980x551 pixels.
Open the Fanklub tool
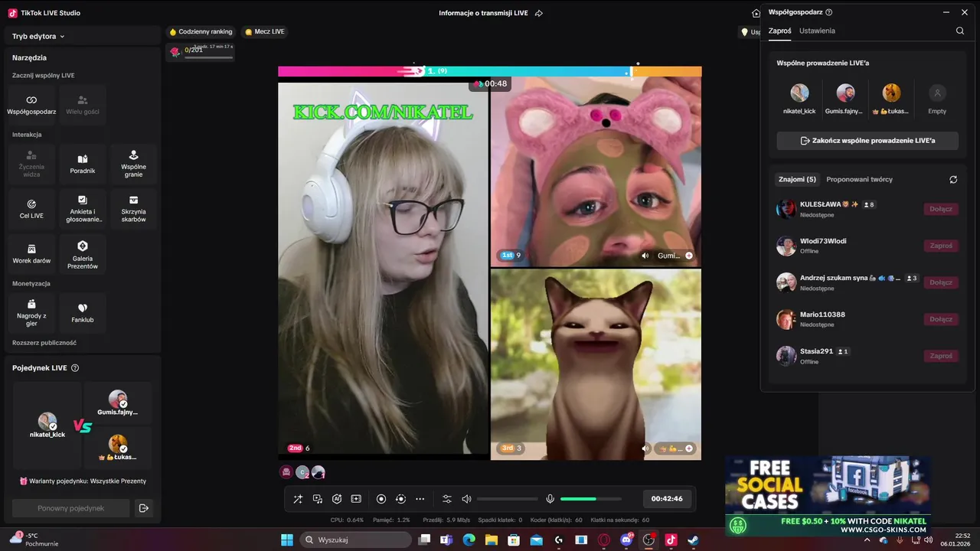(x=83, y=313)
